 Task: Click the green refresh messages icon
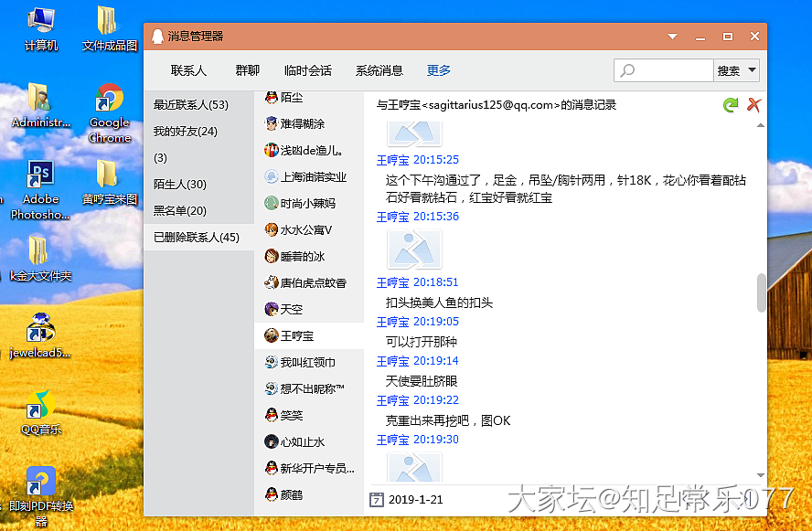coord(730,105)
